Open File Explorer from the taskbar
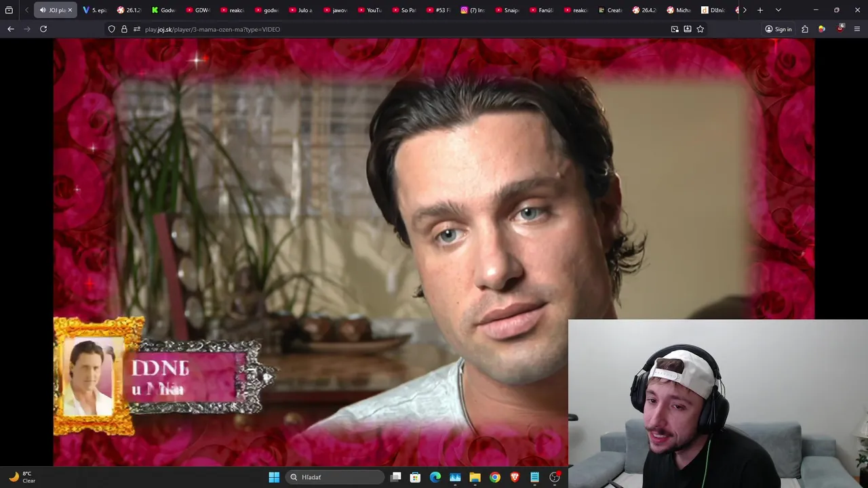868x488 pixels. pyautogui.click(x=475, y=477)
